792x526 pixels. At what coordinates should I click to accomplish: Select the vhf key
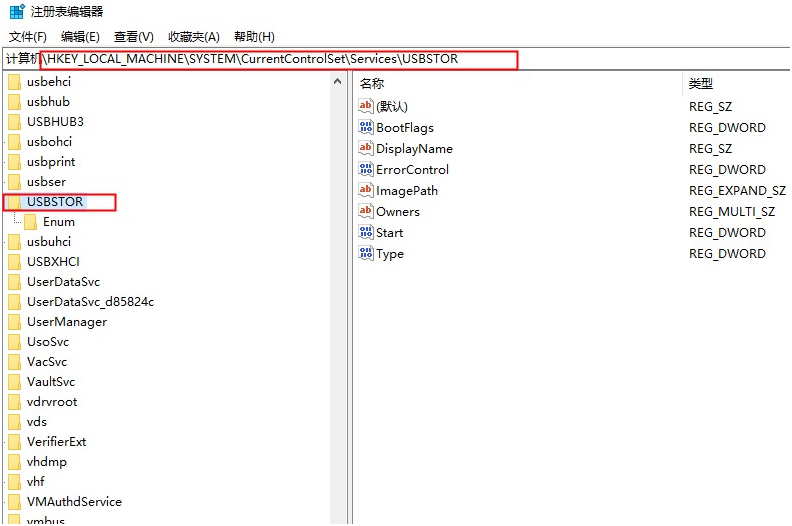(35, 482)
